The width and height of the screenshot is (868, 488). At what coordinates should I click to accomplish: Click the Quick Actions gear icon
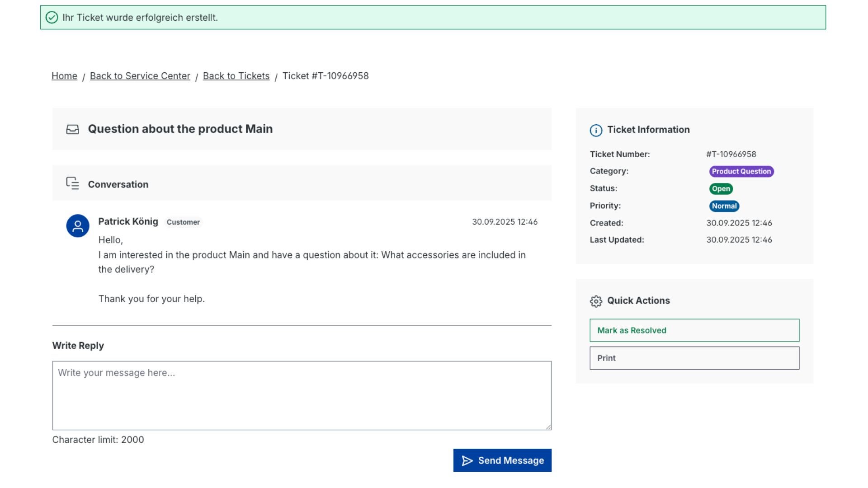click(596, 301)
